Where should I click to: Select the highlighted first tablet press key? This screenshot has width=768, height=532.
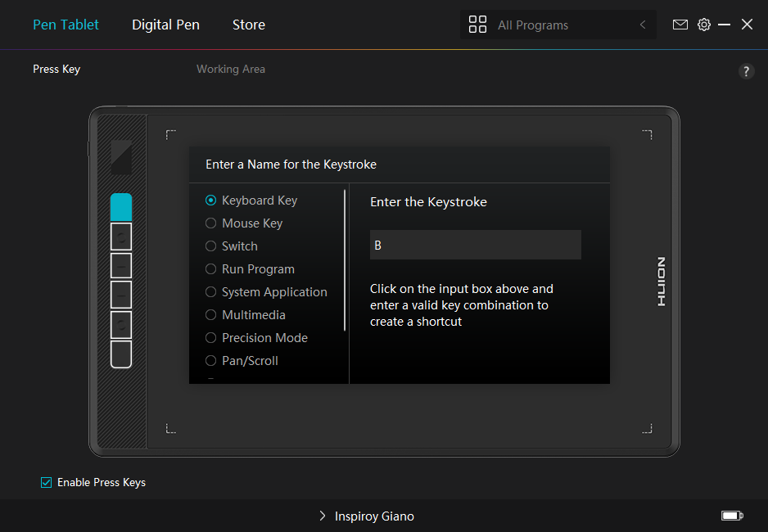[121, 207]
